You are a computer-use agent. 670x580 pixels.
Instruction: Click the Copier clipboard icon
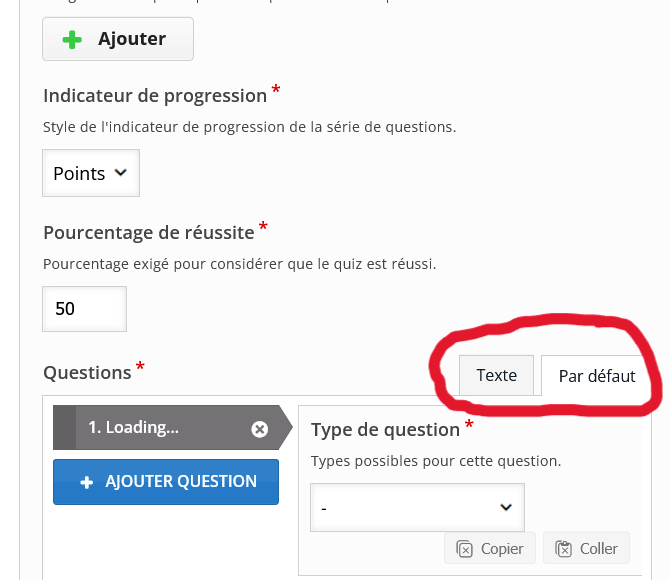[464, 549]
